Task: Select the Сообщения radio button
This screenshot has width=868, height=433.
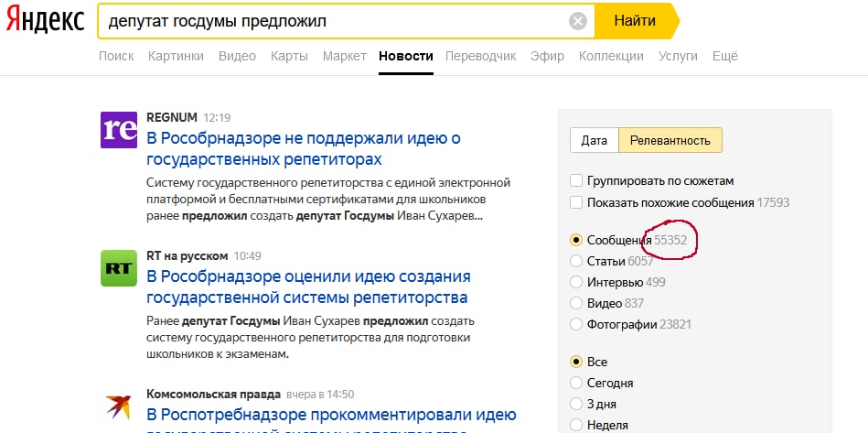Action: [x=576, y=240]
